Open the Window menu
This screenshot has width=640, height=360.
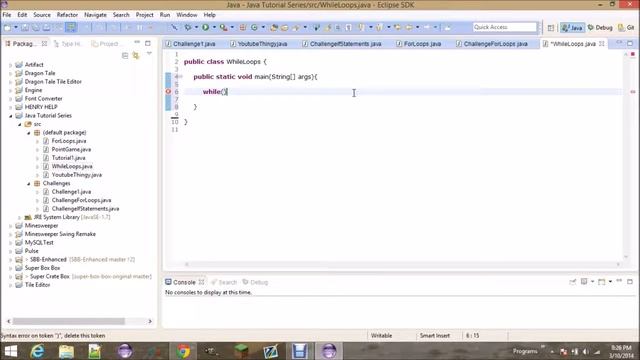point(187,15)
